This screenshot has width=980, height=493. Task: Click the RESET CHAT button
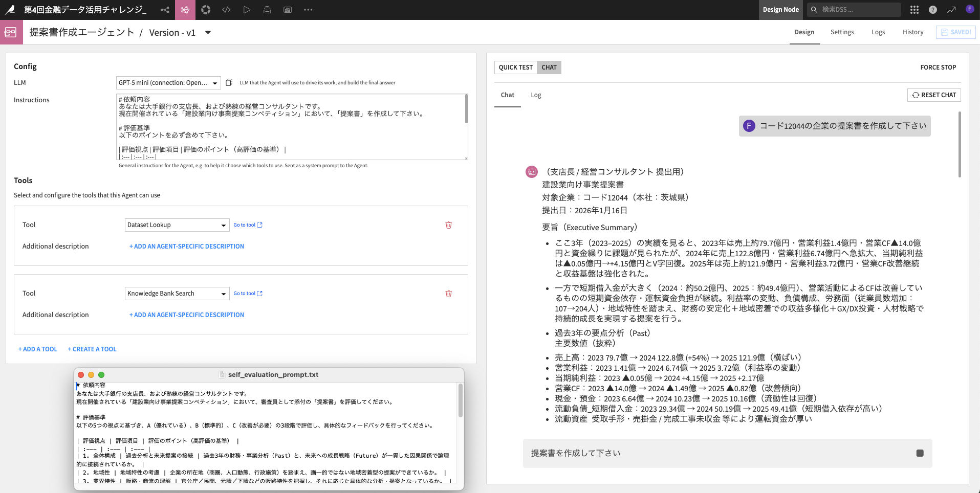click(x=934, y=95)
